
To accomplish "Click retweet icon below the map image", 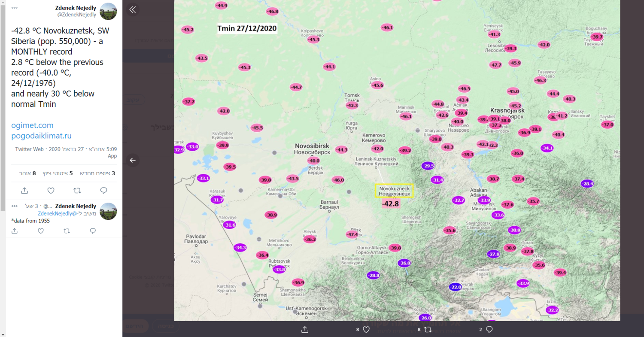I will tap(428, 329).
